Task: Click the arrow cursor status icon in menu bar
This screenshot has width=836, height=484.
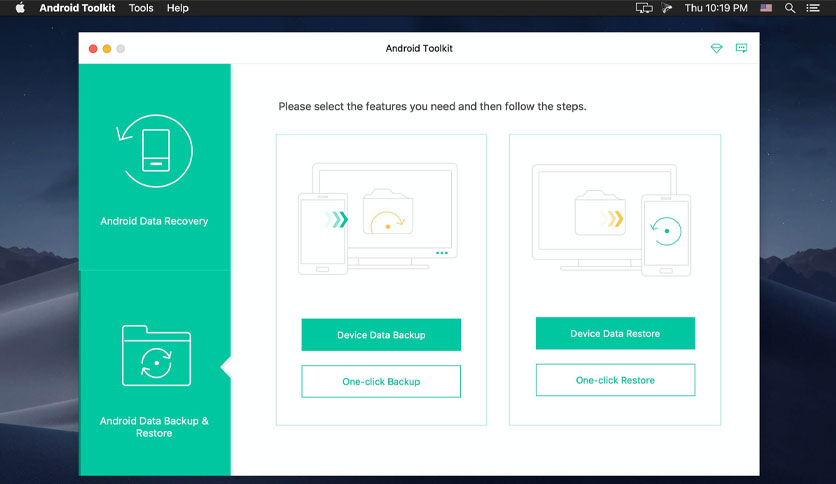Action: (x=666, y=8)
